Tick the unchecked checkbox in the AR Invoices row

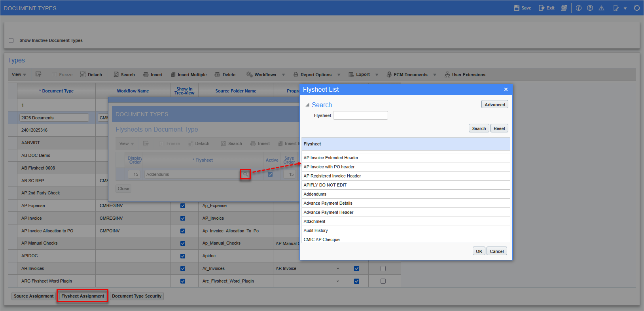point(383,269)
